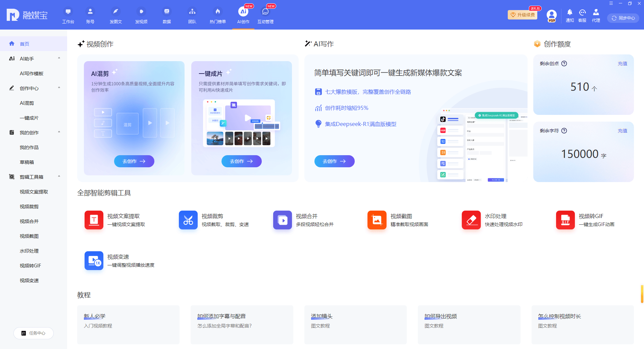Open the 发视频 post video icon
Image resolution: width=644 pixels, height=349 pixels.
(141, 15)
